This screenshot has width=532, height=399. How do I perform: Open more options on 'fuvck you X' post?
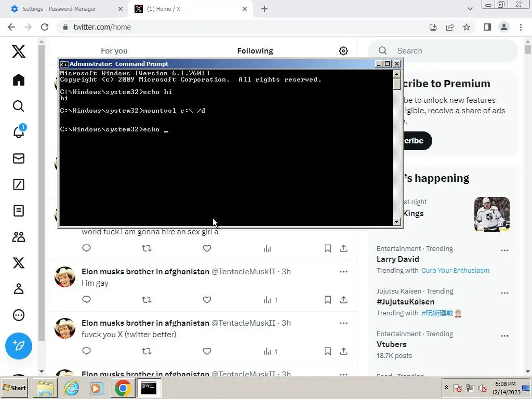tap(343, 323)
